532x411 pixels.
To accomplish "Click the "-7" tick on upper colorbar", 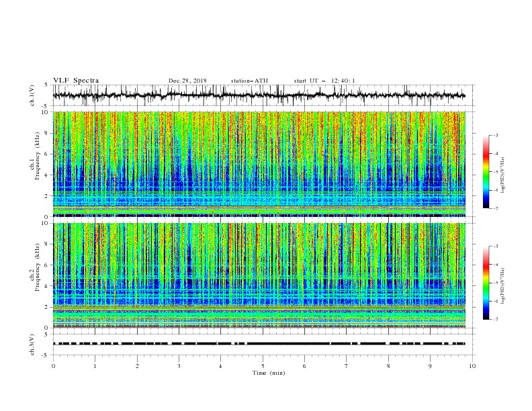I will (496, 209).
